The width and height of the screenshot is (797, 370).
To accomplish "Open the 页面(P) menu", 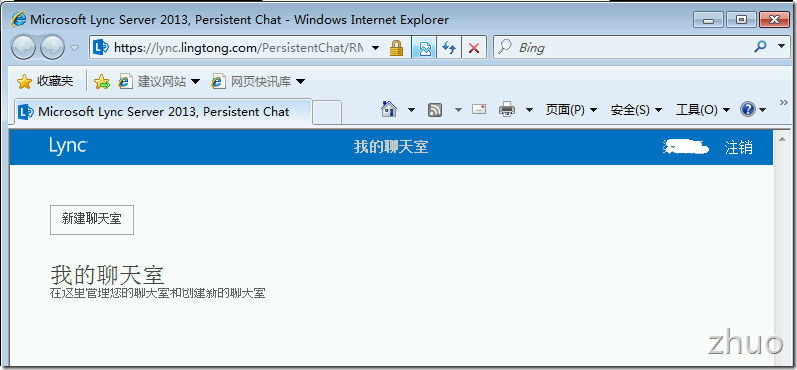I will [571, 110].
